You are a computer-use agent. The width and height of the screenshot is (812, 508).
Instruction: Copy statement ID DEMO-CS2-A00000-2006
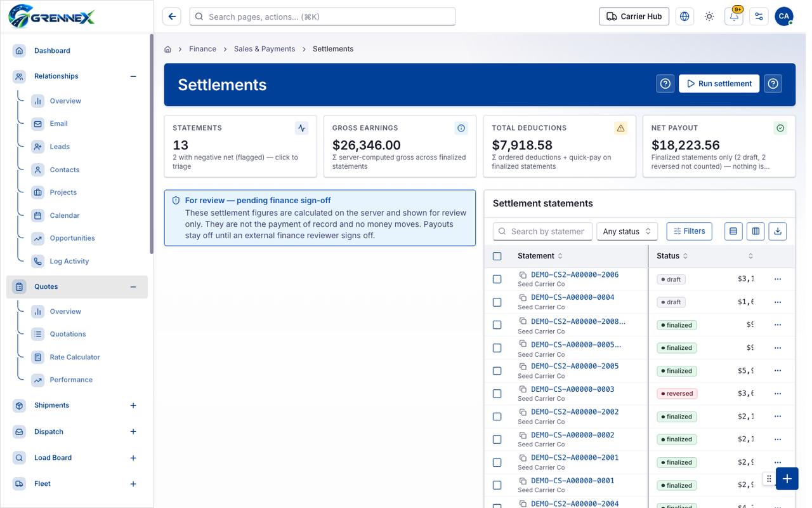(x=523, y=275)
